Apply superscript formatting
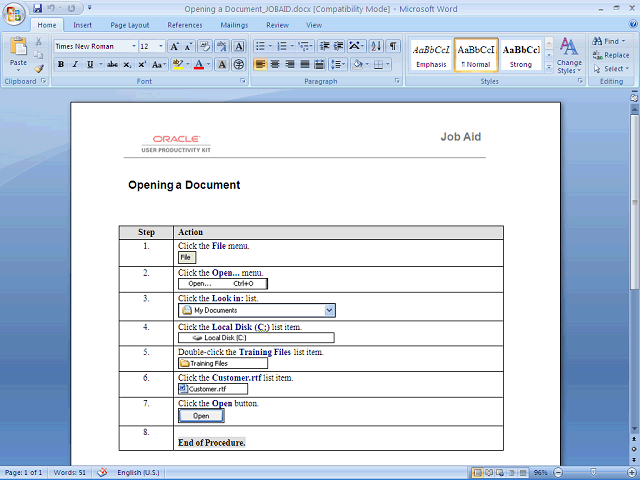 [x=142, y=64]
